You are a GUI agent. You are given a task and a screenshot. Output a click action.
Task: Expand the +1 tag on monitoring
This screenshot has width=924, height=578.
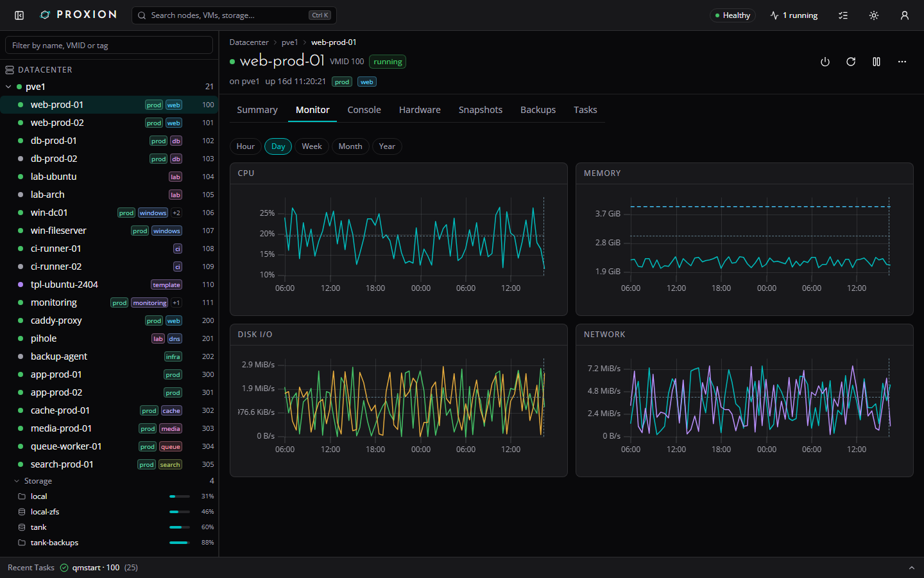[x=176, y=302]
